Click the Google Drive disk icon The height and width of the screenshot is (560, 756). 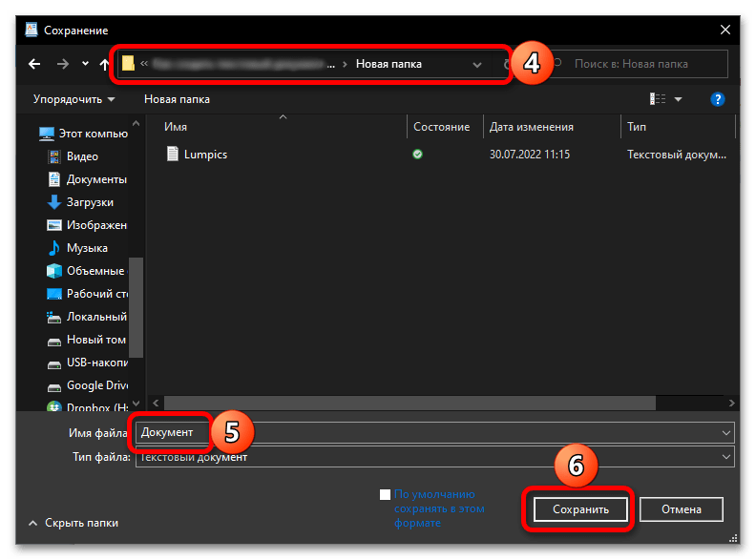[54, 387]
